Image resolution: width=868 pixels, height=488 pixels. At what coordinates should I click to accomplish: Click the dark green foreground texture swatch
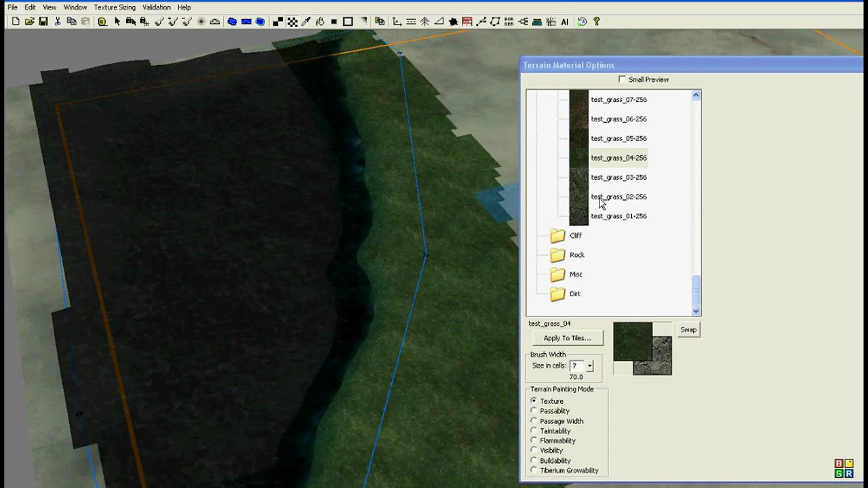[x=632, y=342]
